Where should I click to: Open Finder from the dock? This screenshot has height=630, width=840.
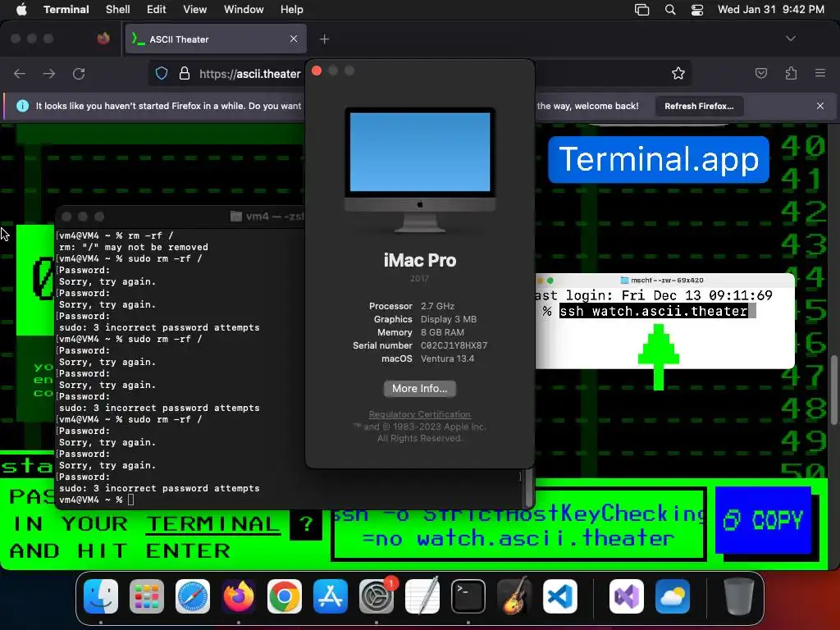[101, 596]
